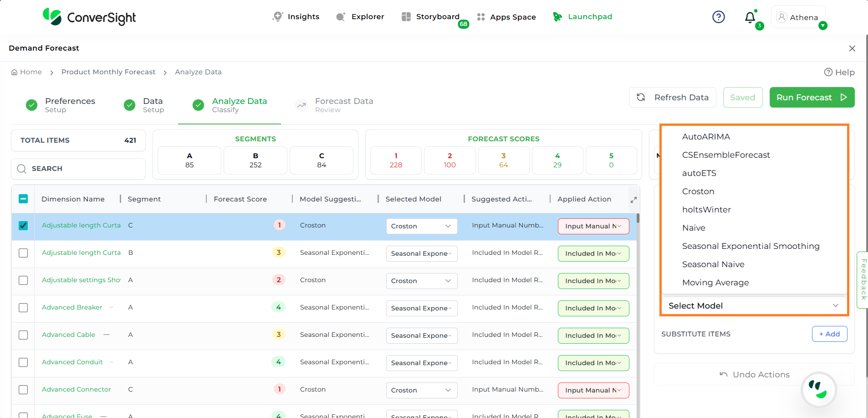This screenshot has width=868, height=418.
Task: Click the Launchpad rocket icon
Action: [557, 17]
